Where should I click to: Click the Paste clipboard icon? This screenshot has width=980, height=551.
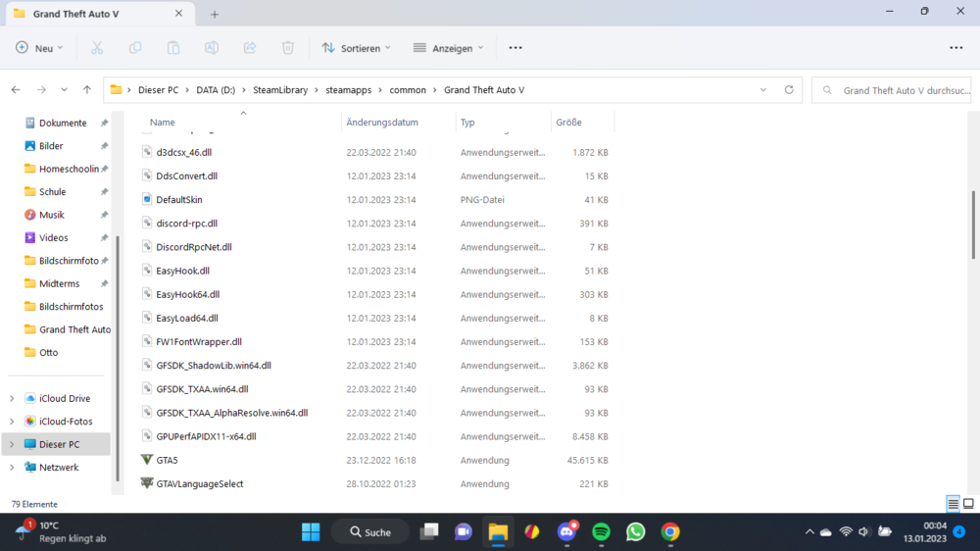click(x=173, y=47)
